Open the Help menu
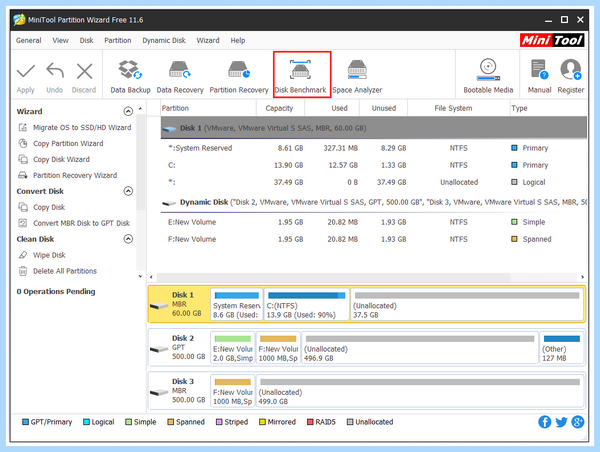The width and height of the screenshot is (600, 452). coord(238,41)
